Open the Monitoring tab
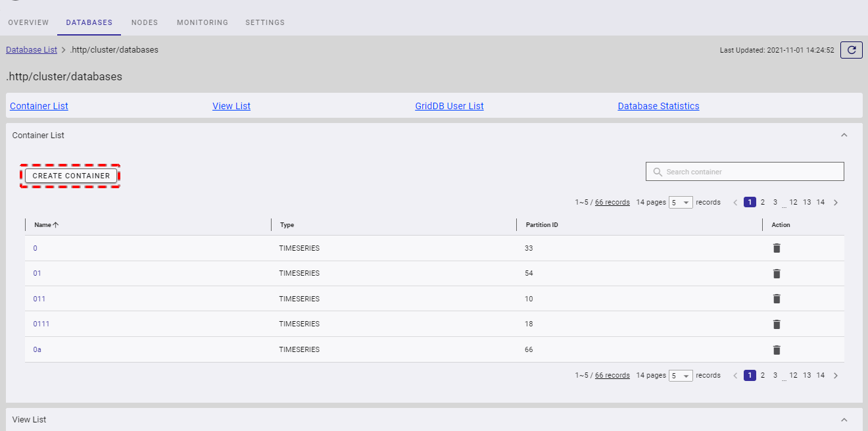The width and height of the screenshot is (868, 431). 203,22
